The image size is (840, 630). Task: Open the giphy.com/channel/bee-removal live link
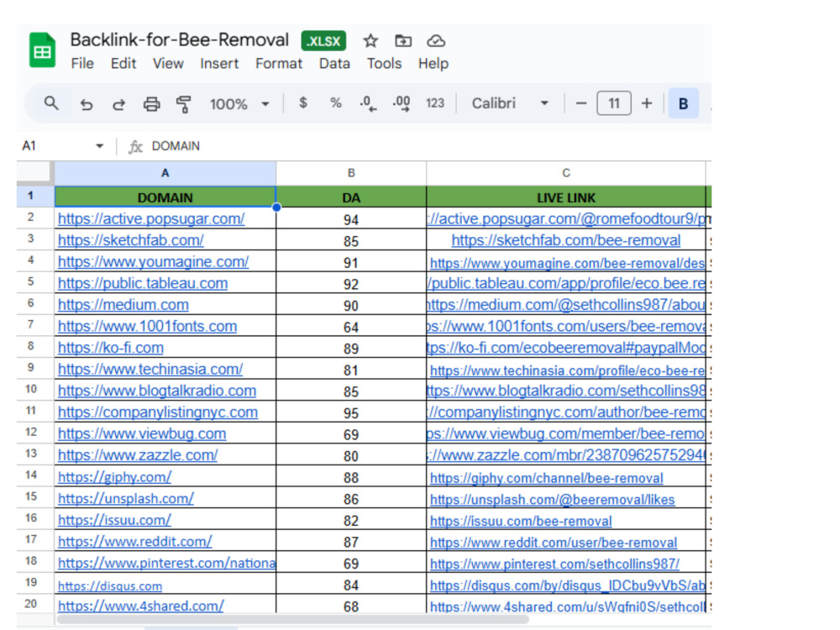(x=547, y=478)
